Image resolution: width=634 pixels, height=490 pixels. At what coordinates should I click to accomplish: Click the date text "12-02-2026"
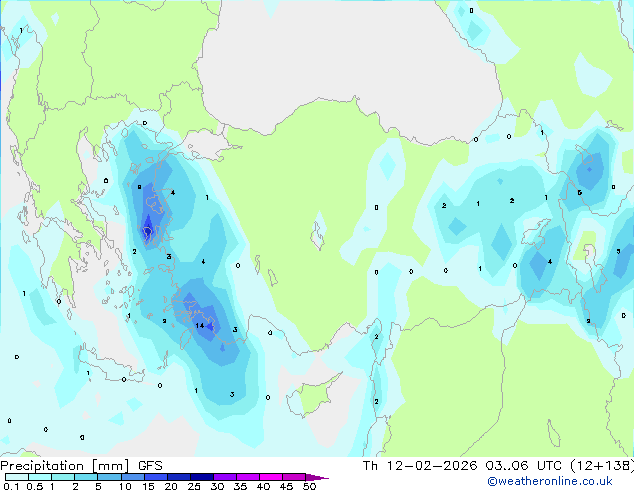[x=431, y=466]
